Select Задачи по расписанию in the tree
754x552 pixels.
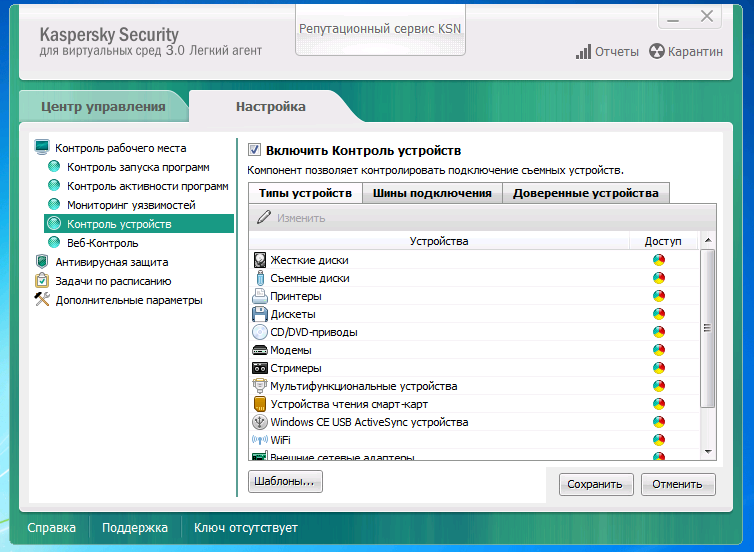coord(113,281)
